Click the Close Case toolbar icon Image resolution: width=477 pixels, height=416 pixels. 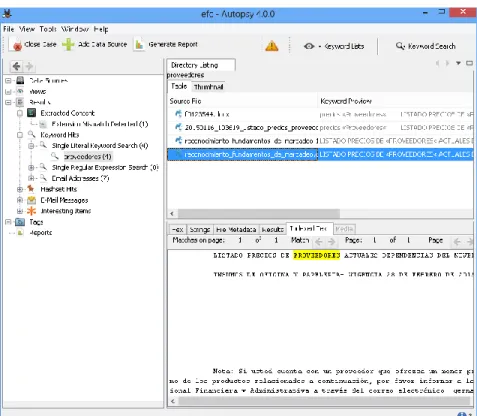(16, 45)
